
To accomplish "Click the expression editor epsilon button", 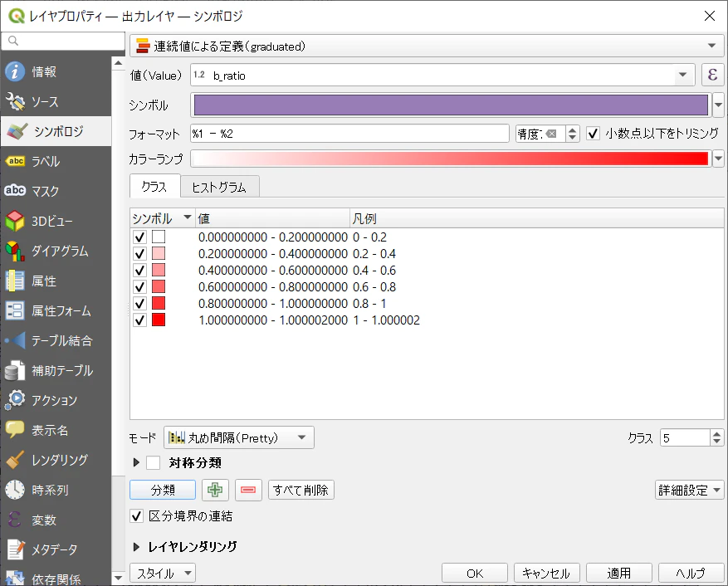I will (x=713, y=75).
